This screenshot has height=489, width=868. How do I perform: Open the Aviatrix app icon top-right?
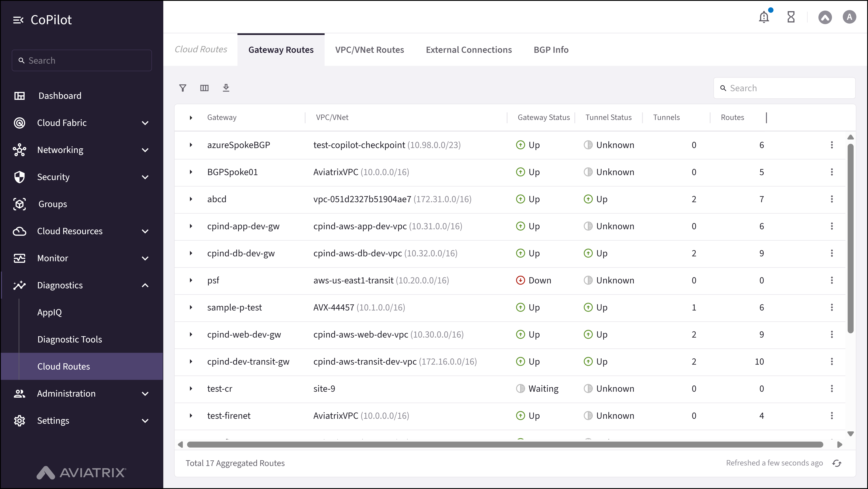click(825, 17)
